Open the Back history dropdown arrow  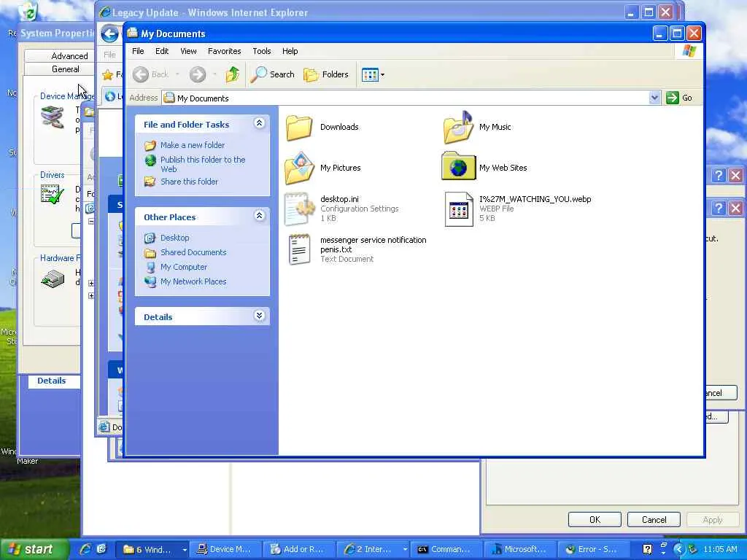[177, 74]
